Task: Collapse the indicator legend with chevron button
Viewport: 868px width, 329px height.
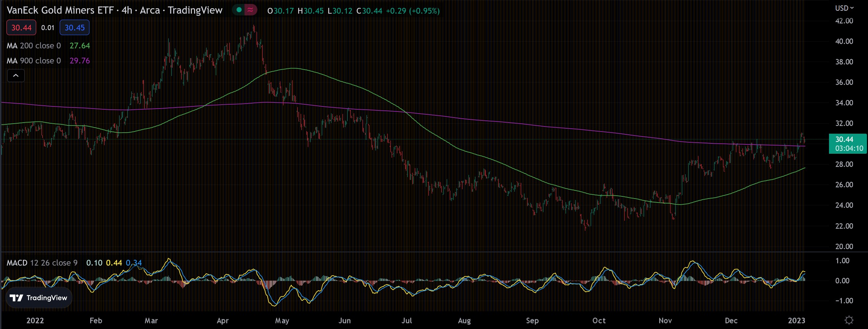Action: [x=16, y=76]
